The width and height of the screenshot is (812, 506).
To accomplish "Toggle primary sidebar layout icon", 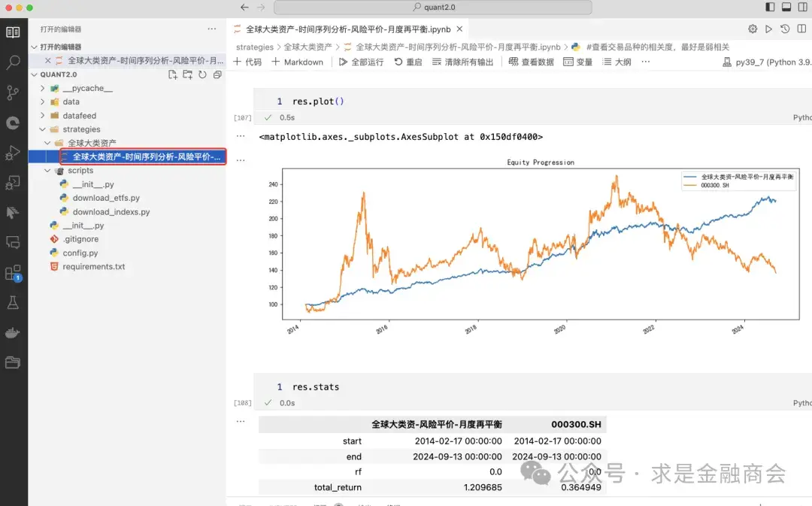I will (x=770, y=7).
